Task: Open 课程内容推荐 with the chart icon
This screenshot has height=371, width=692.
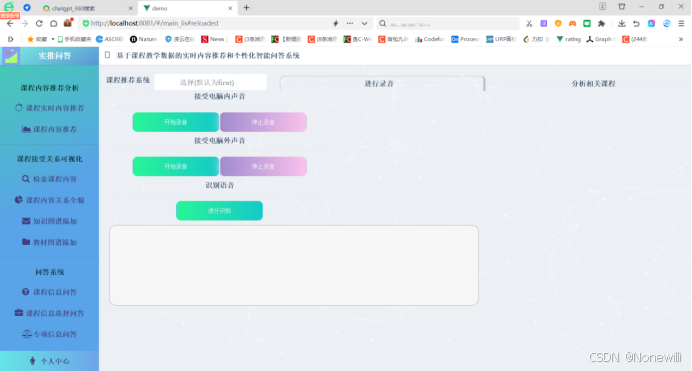Action: tap(49, 129)
